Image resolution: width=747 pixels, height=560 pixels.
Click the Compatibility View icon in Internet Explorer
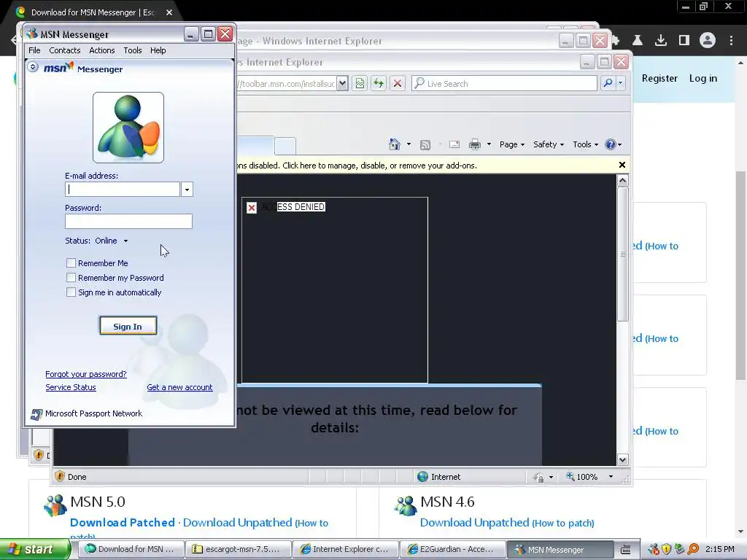360,84
